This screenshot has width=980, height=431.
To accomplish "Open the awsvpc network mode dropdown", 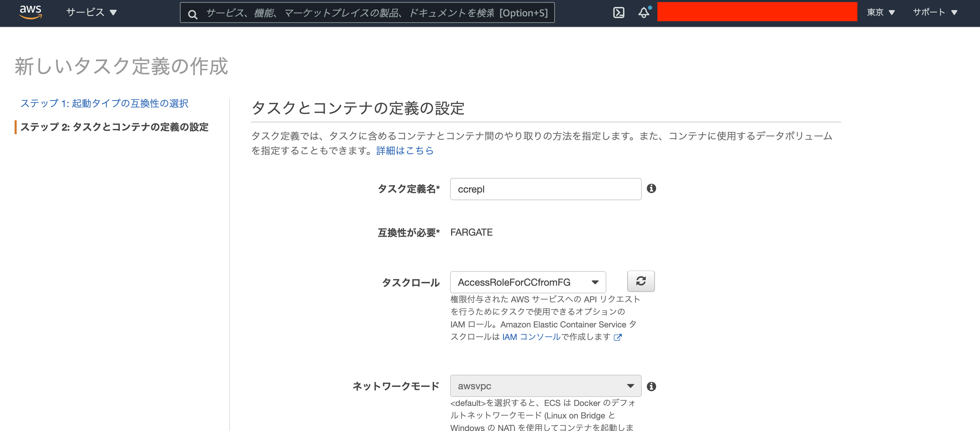I will 545,386.
